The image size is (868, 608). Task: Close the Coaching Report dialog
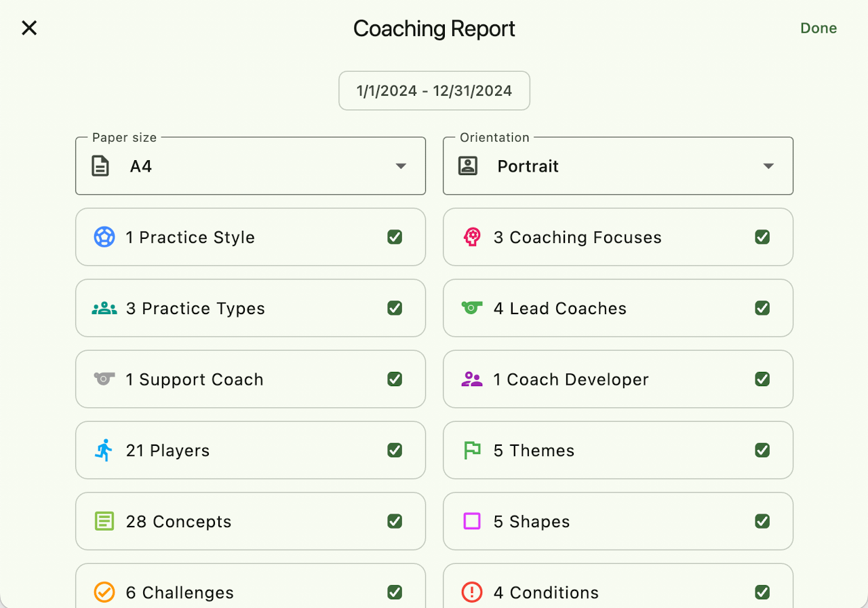(29, 28)
